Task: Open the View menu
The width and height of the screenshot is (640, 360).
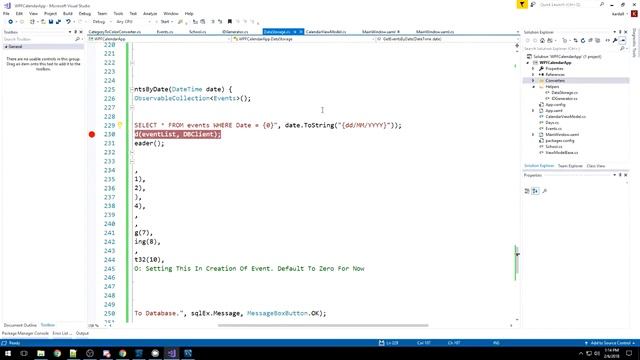Action: pyautogui.click(x=33, y=13)
